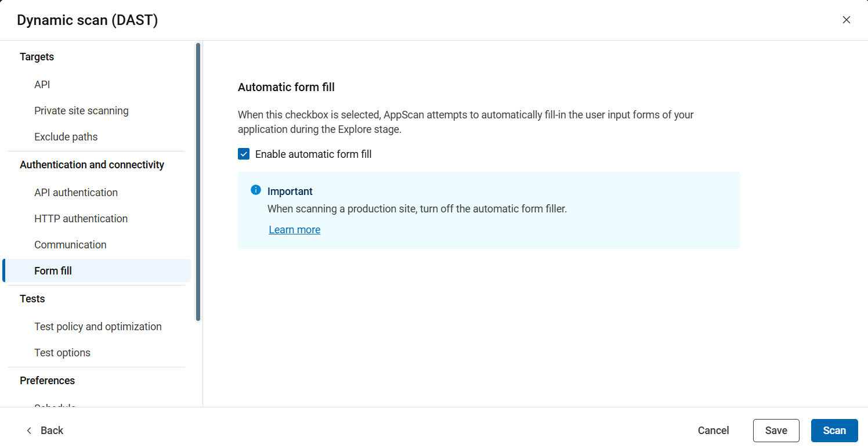Image resolution: width=868 pixels, height=448 pixels.
Task: Open Private site scanning settings
Action: 81,110
